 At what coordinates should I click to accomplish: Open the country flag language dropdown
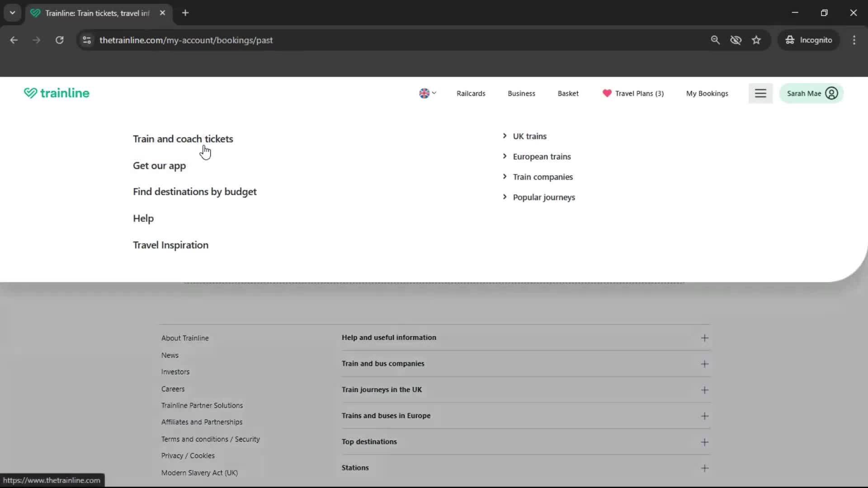click(x=427, y=93)
